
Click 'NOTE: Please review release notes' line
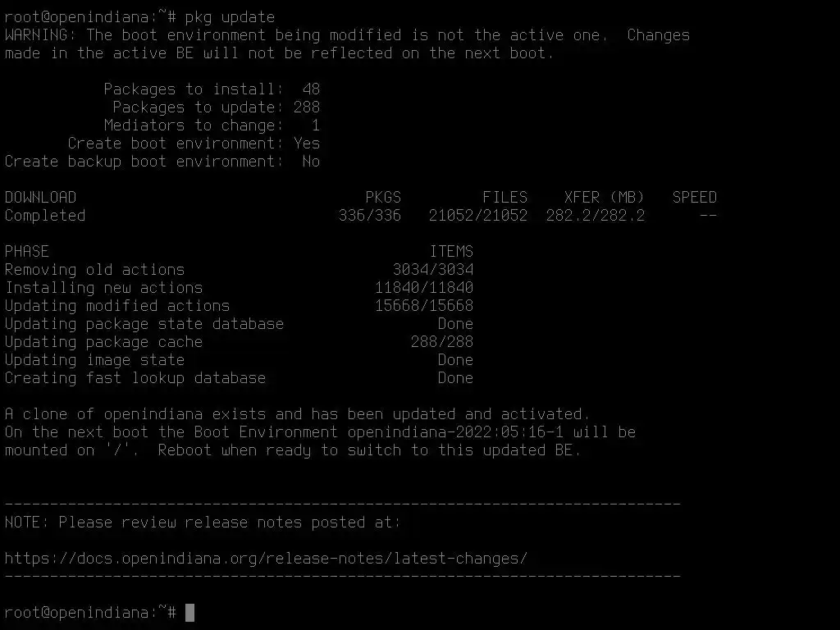pos(203,522)
